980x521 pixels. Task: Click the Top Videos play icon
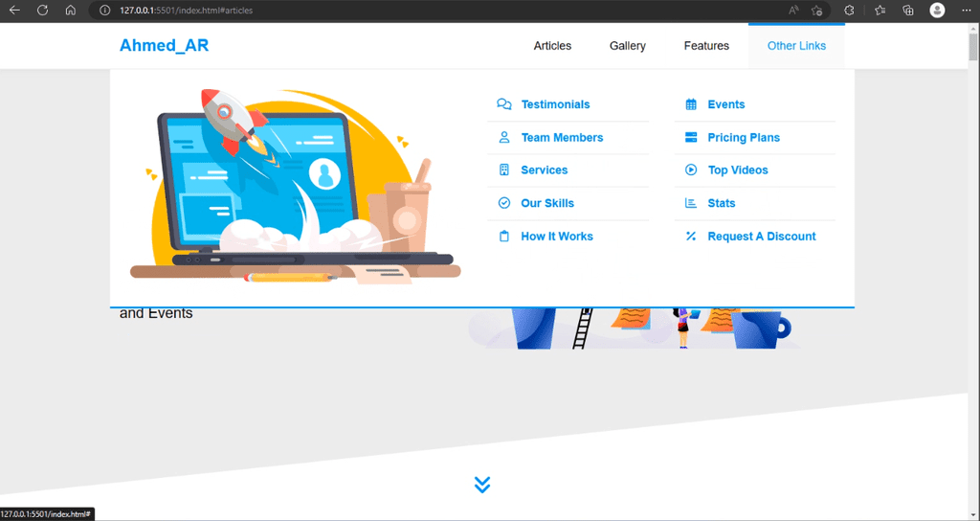tap(691, 170)
